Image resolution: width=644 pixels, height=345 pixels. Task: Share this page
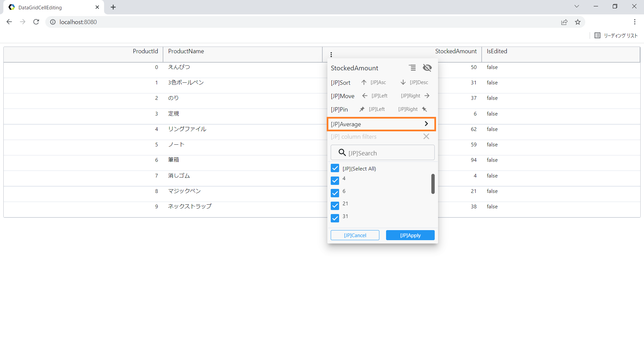564,22
